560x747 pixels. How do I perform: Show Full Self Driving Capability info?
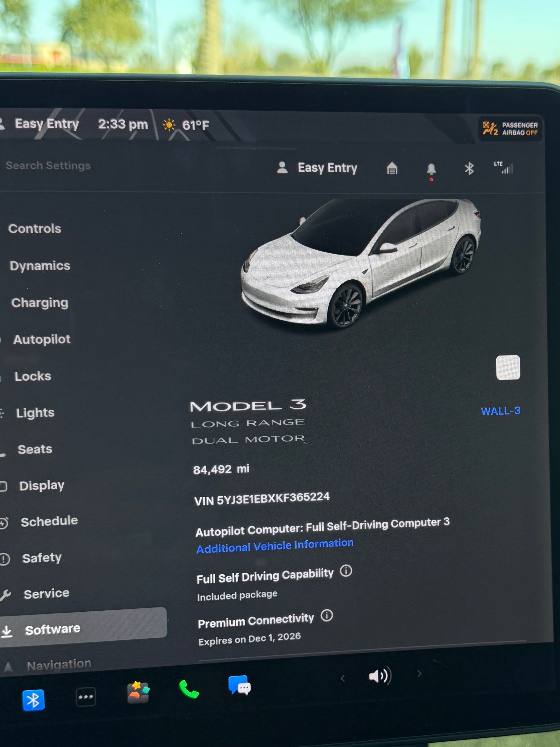[346, 571]
